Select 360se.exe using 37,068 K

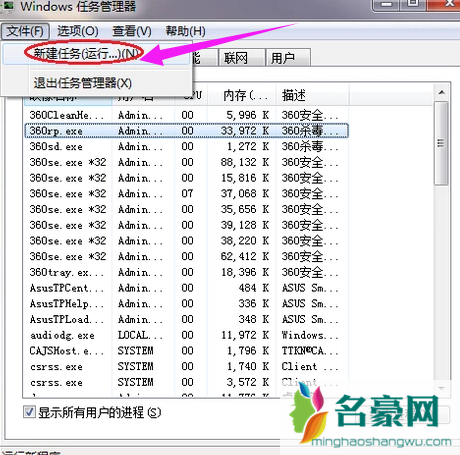tap(187, 194)
